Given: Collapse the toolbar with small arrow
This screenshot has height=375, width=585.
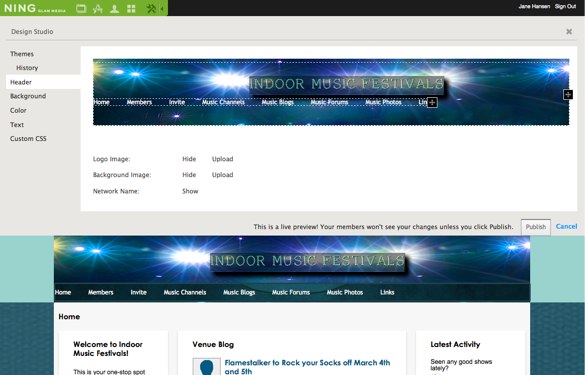Looking at the screenshot, I should point(162,8).
